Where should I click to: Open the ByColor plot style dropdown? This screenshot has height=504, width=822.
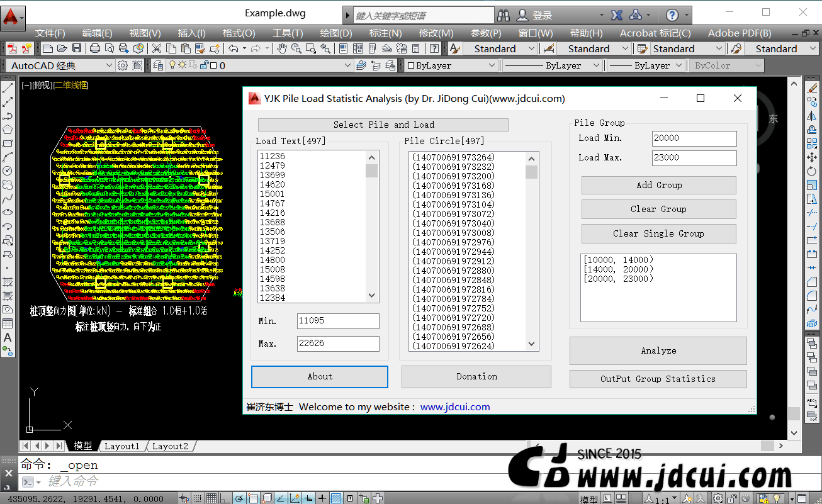[757, 65]
